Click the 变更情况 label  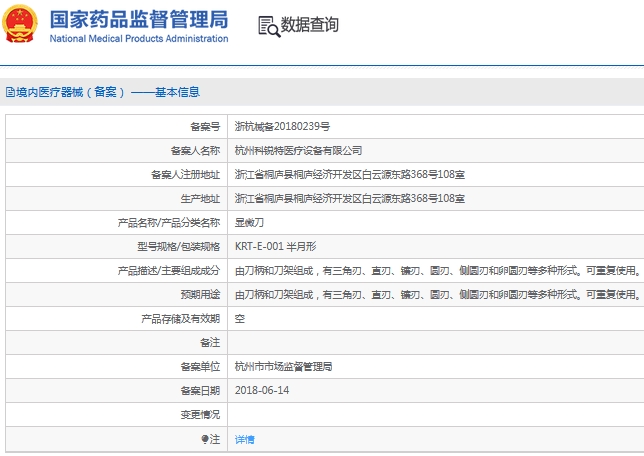coord(200,415)
